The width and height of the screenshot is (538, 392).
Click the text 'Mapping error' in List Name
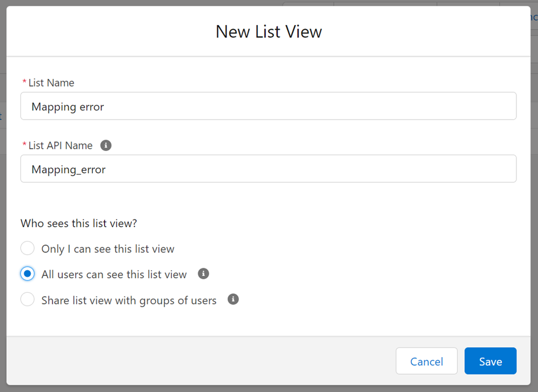pos(67,107)
